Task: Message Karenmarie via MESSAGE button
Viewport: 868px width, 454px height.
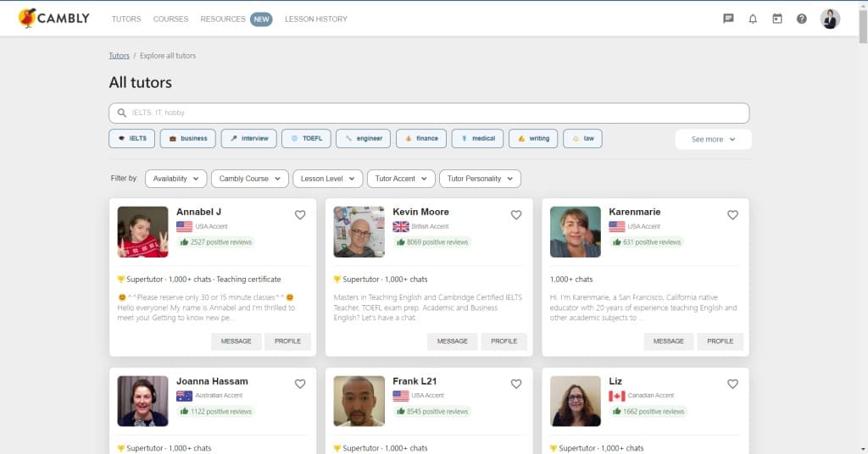Action: tap(668, 341)
